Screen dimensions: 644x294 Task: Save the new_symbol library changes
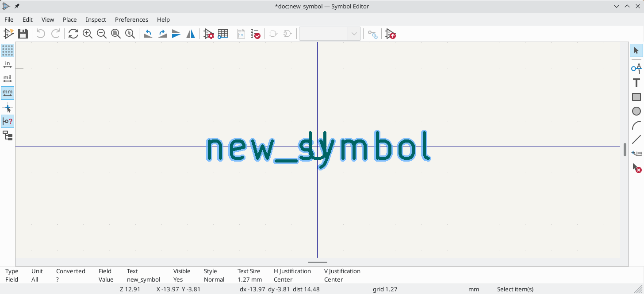[x=23, y=34]
